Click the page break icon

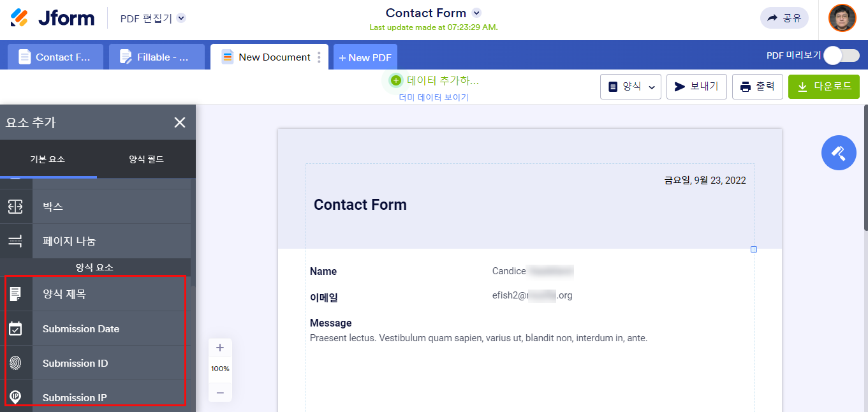point(15,241)
